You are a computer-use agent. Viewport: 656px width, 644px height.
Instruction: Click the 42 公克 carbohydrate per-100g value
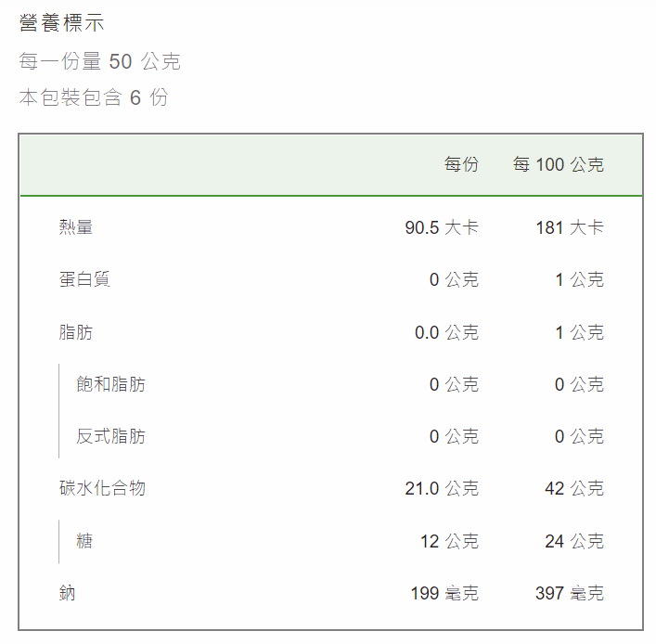coord(574,488)
